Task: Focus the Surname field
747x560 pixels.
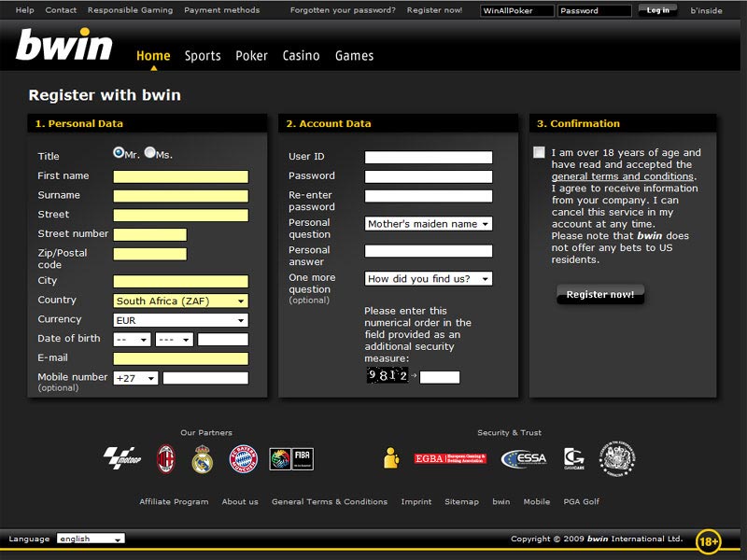Action: 181,196
